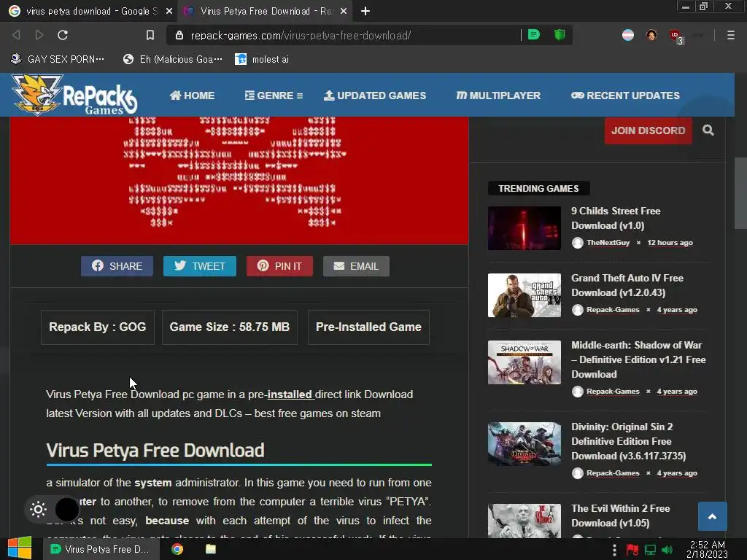
Task: Click the browser back arrow
Action: pos(16,35)
